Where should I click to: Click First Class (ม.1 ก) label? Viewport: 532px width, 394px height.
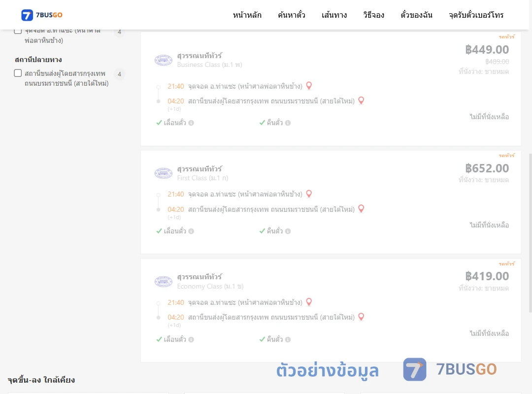202,178
